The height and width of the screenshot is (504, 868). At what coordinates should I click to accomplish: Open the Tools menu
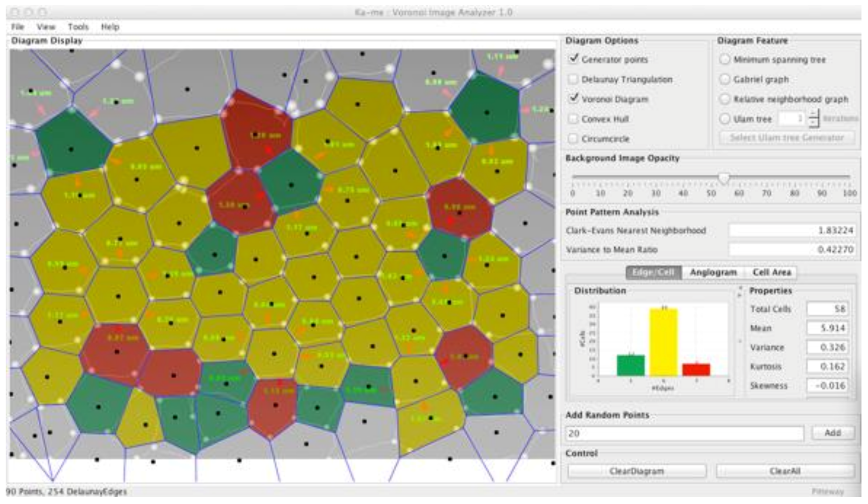click(78, 27)
